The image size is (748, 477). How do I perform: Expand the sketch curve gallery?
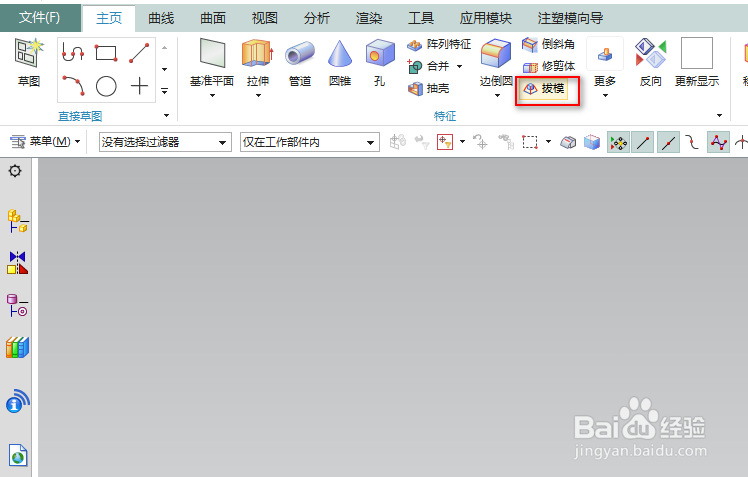click(x=165, y=91)
